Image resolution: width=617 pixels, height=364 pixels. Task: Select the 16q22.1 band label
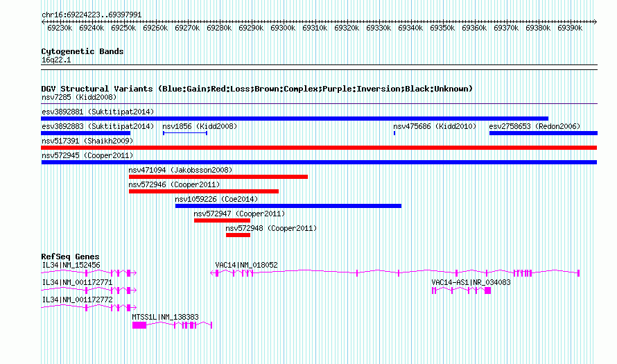pyautogui.click(x=56, y=60)
